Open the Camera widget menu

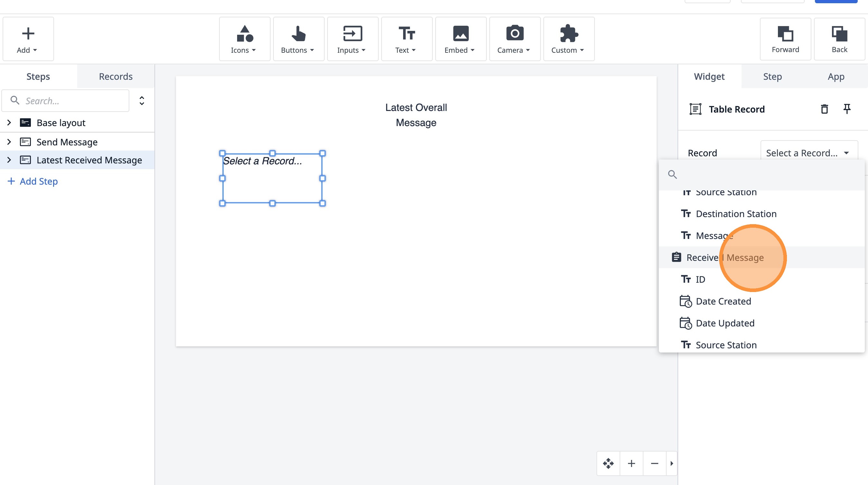514,39
